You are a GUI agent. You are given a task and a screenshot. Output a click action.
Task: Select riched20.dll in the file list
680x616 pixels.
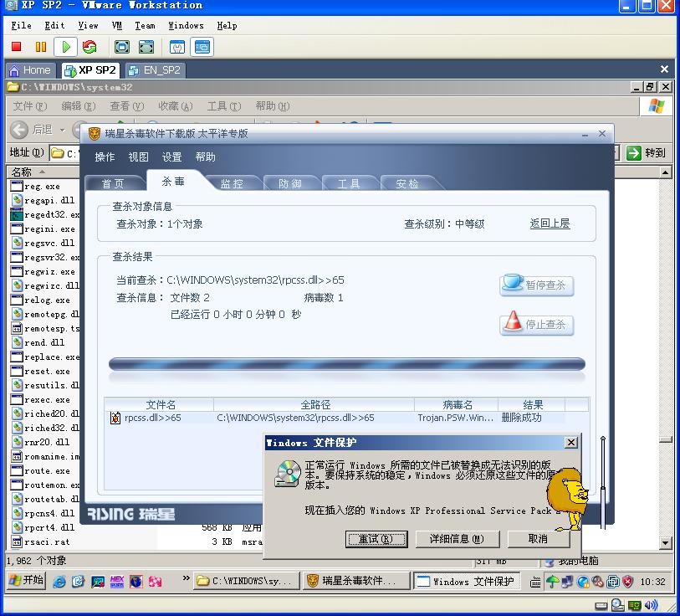[x=45, y=413]
